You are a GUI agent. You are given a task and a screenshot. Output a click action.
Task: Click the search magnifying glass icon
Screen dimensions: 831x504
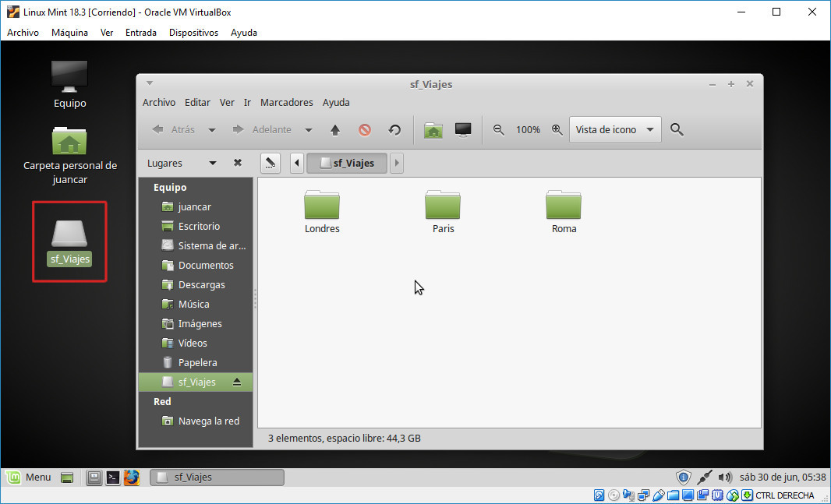[677, 130]
